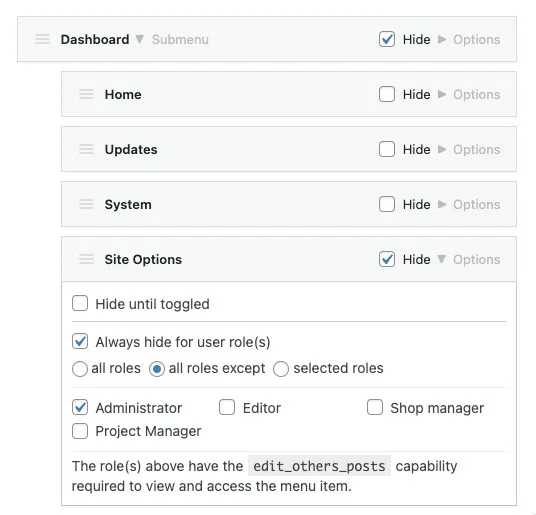Grab the Dashboard drag handle icon
Image resolution: width=536 pixels, height=515 pixels.
coord(42,39)
